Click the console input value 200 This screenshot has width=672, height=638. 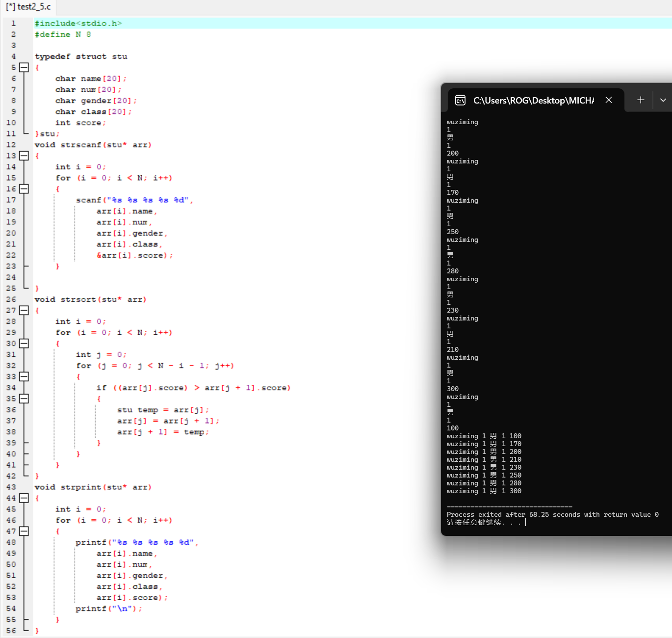coord(453,153)
